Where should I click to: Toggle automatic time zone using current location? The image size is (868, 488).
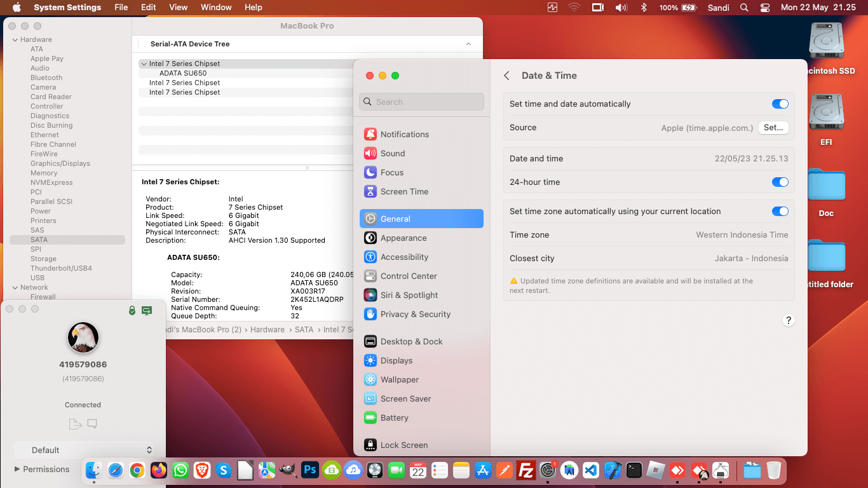pyautogui.click(x=780, y=212)
